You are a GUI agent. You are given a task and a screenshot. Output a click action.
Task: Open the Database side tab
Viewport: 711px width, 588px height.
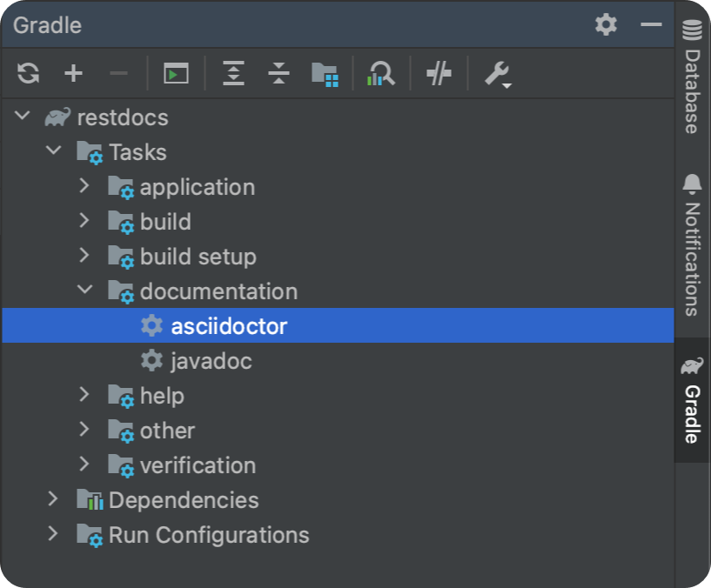tap(692, 77)
